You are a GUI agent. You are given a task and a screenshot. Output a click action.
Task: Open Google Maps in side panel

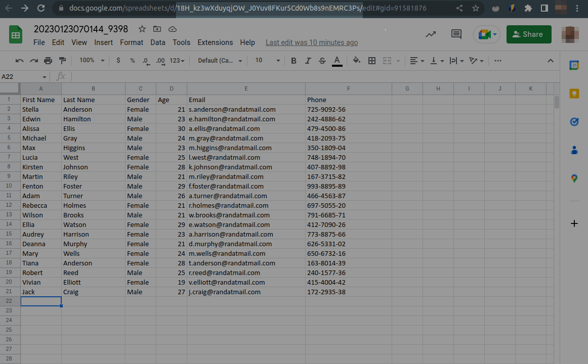574,178
